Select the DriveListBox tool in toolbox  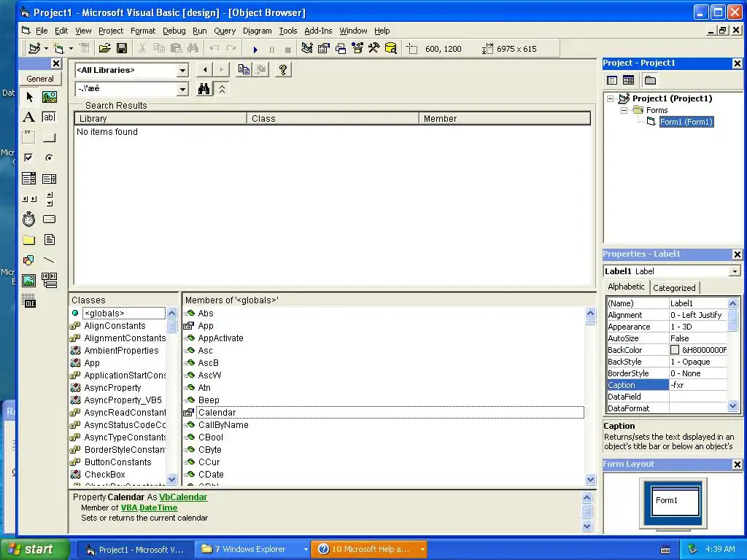(x=49, y=219)
